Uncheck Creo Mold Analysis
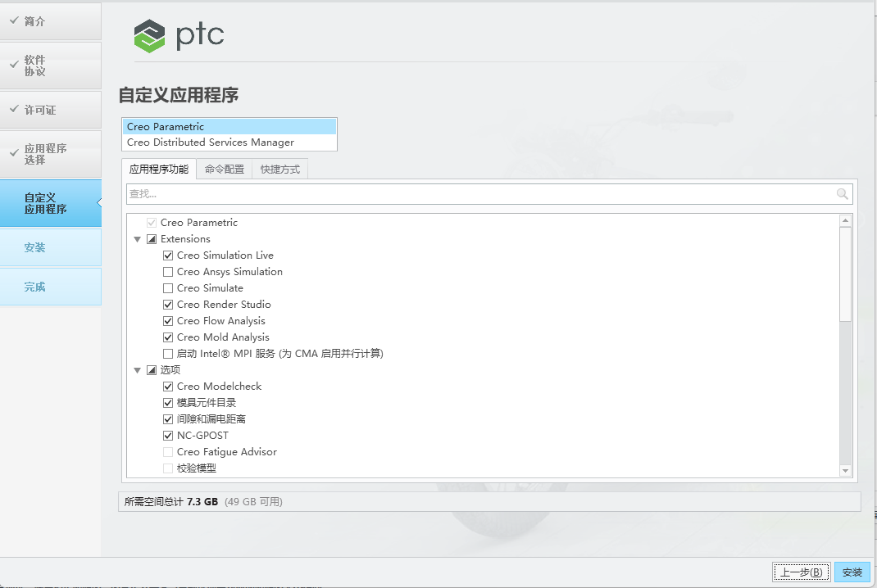877x588 pixels. pyautogui.click(x=168, y=337)
